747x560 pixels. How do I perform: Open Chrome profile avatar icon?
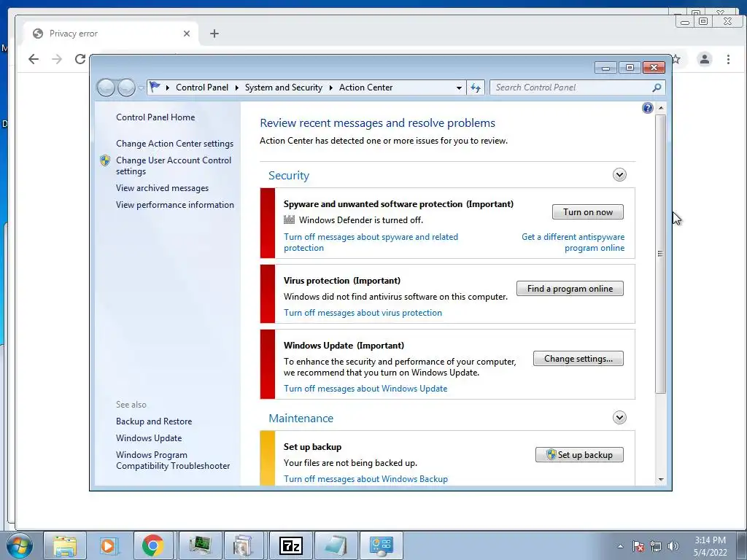pos(705,59)
